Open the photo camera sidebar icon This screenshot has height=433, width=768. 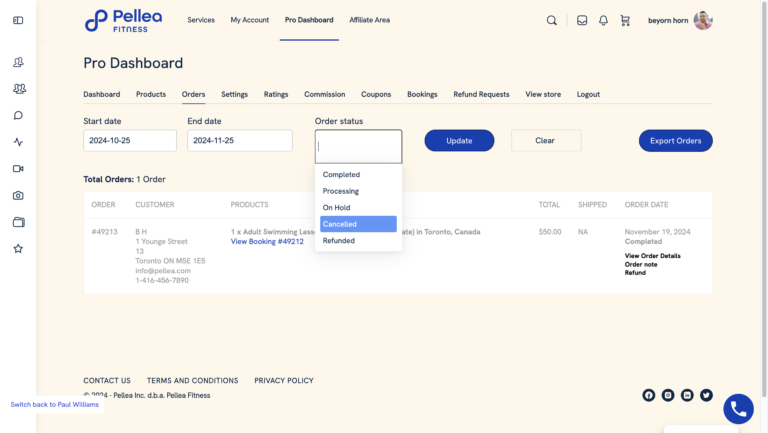[x=18, y=195]
